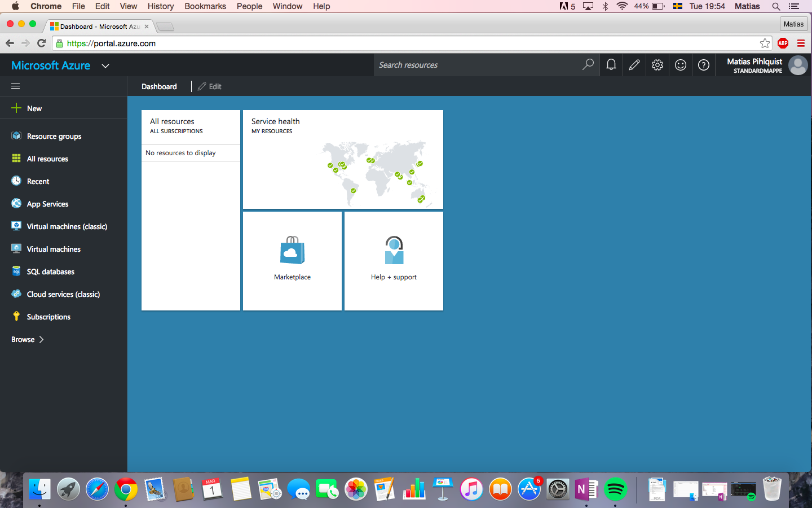Viewport: 812px width, 508px height.
Task: Click the macOS Spotlight search icon
Action: [776, 6]
